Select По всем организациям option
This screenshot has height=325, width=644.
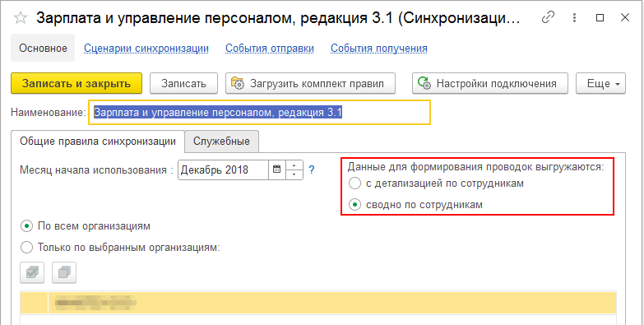pyautogui.click(x=86, y=226)
